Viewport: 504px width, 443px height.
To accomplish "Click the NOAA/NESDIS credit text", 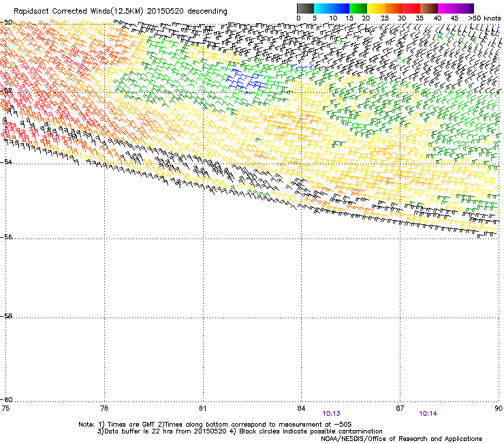I will click(401, 439).
